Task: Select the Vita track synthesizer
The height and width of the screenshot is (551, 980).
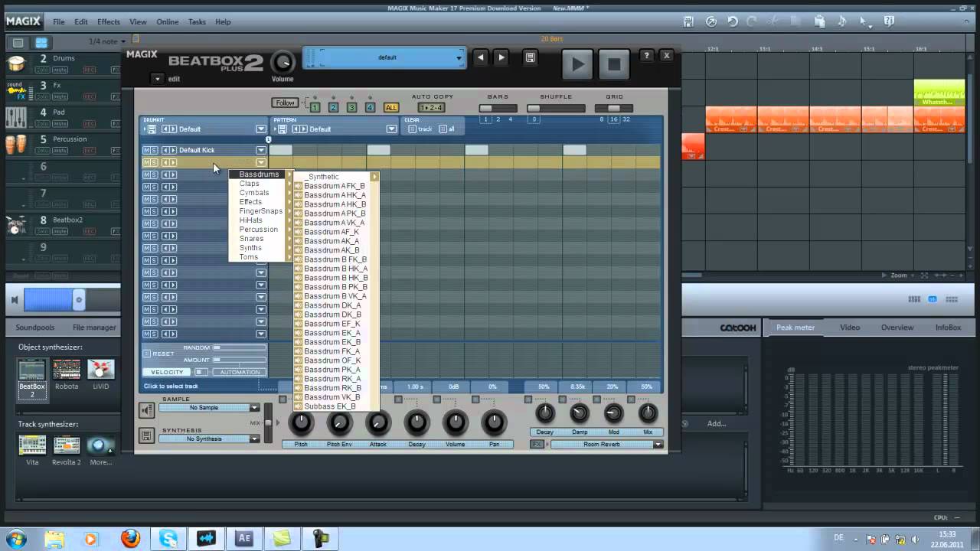Action: coord(32,451)
